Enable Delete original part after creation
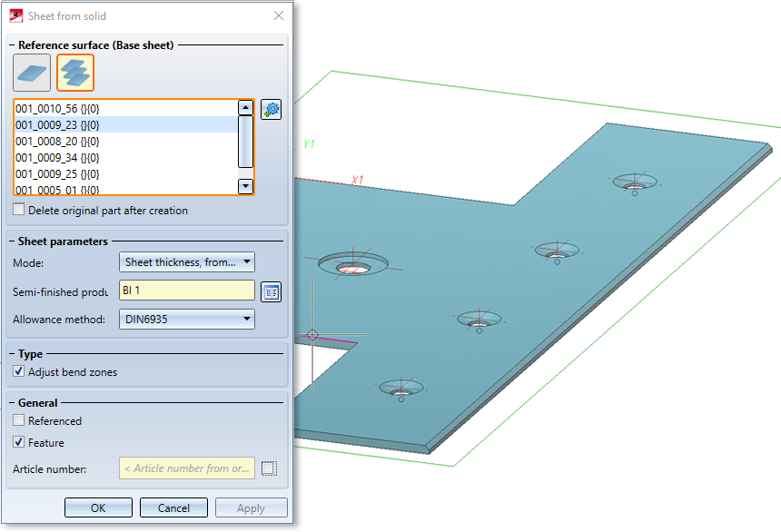This screenshot has width=781, height=532. (x=19, y=211)
